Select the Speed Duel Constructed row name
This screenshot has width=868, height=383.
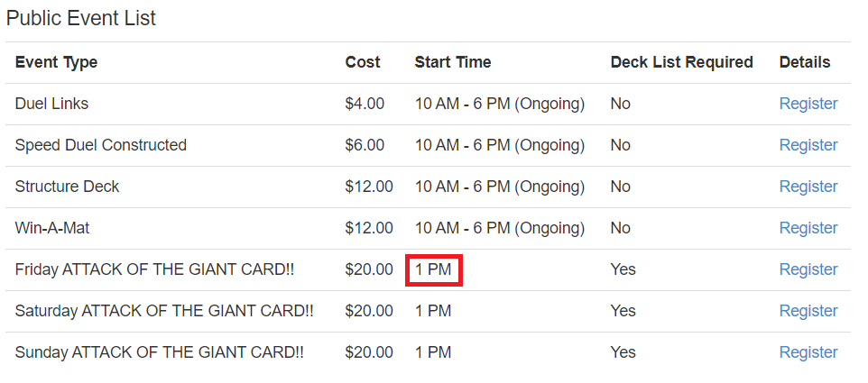coord(100,145)
